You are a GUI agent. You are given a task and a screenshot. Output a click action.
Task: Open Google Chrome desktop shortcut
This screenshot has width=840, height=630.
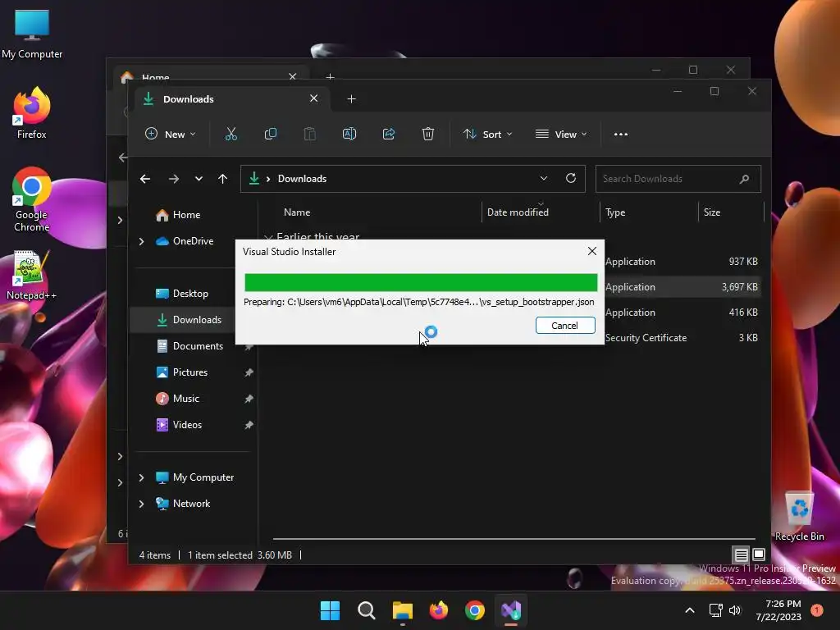click(32, 199)
